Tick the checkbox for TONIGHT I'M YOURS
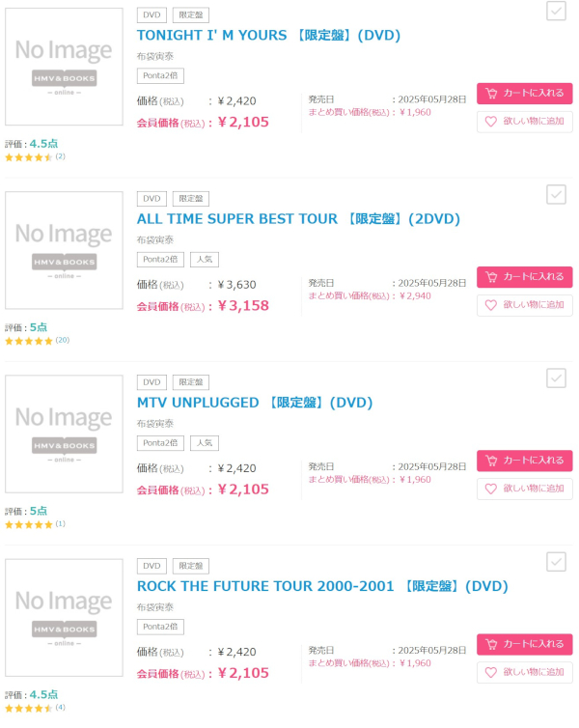This screenshot has width=579, height=728. pos(556,11)
